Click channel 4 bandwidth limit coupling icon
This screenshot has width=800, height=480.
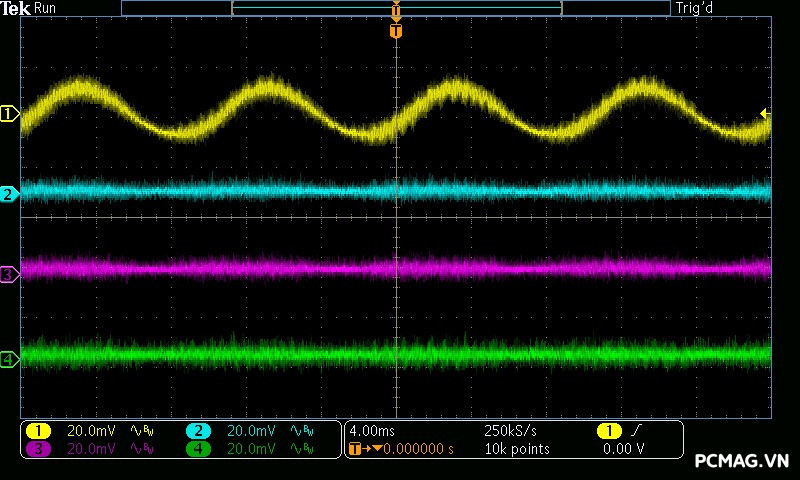(x=301, y=449)
